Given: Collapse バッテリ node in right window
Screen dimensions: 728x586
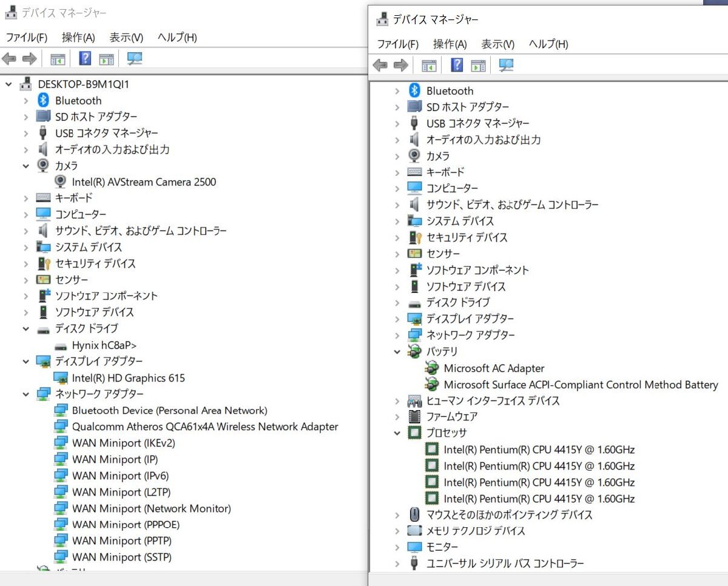Looking at the screenshot, I should (397, 351).
